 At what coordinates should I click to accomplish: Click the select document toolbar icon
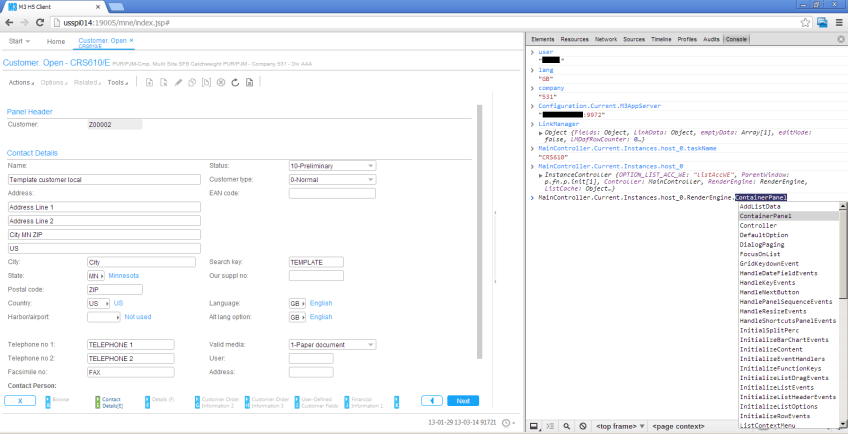pyautogui.click(x=163, y=83)
